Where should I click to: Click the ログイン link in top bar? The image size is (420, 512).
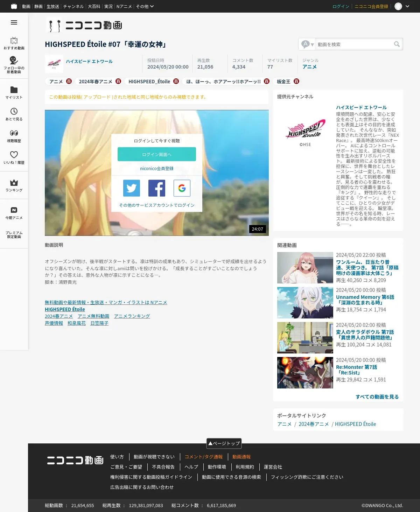tap(341, 6)
